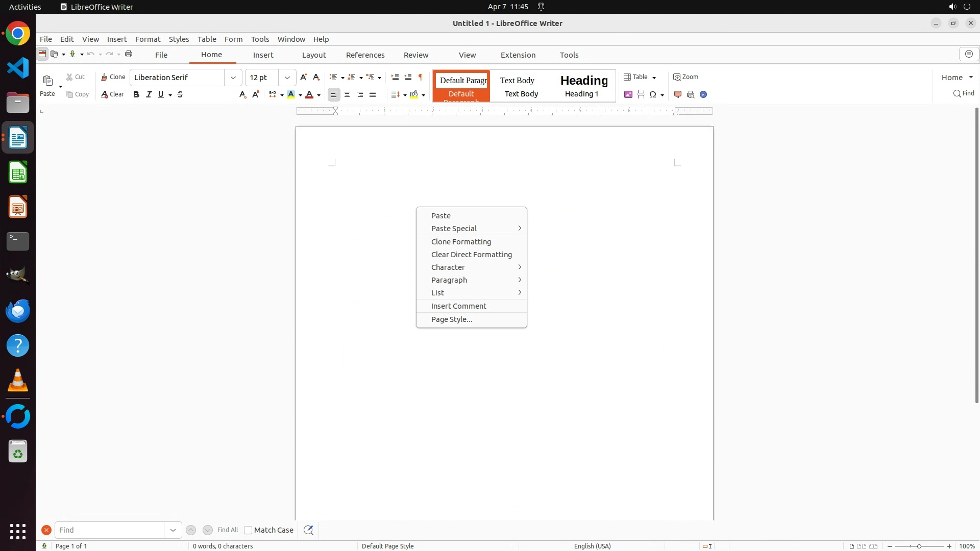This screenshot has height=551, width=980.
Task: Center align the paragraph
Action: 347,94
